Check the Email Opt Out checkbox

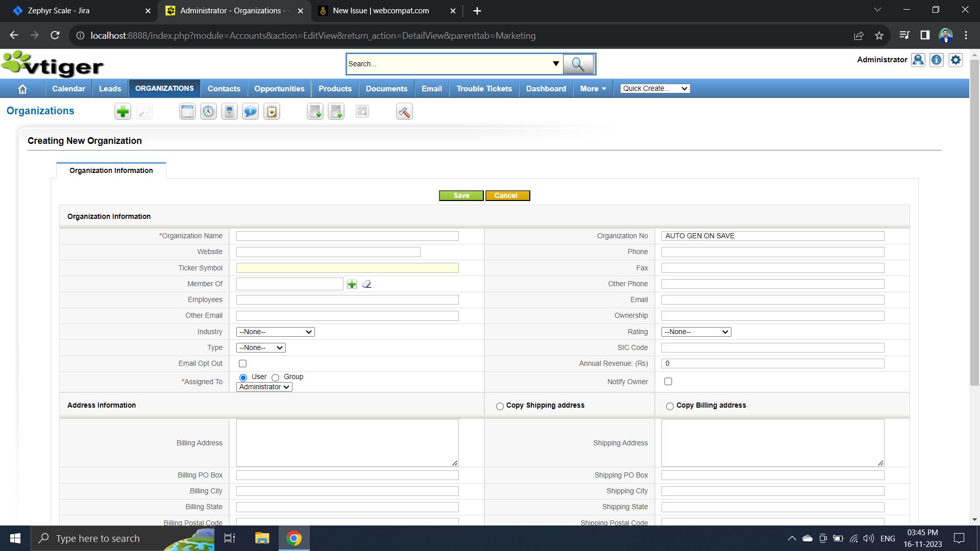point(242,364)
